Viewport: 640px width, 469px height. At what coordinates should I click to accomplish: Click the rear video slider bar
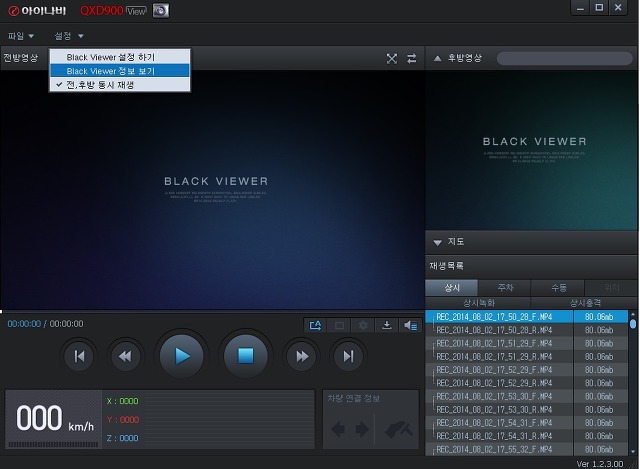point(564,58)
